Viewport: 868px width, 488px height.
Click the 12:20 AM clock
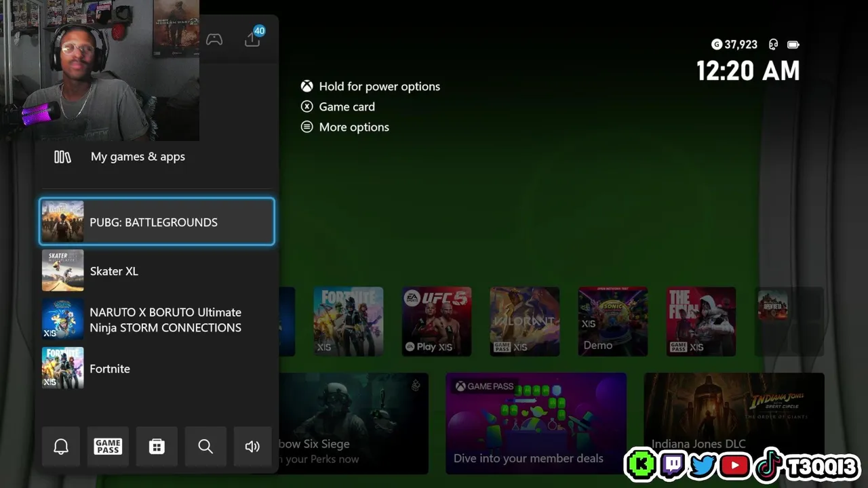(748, 70)
